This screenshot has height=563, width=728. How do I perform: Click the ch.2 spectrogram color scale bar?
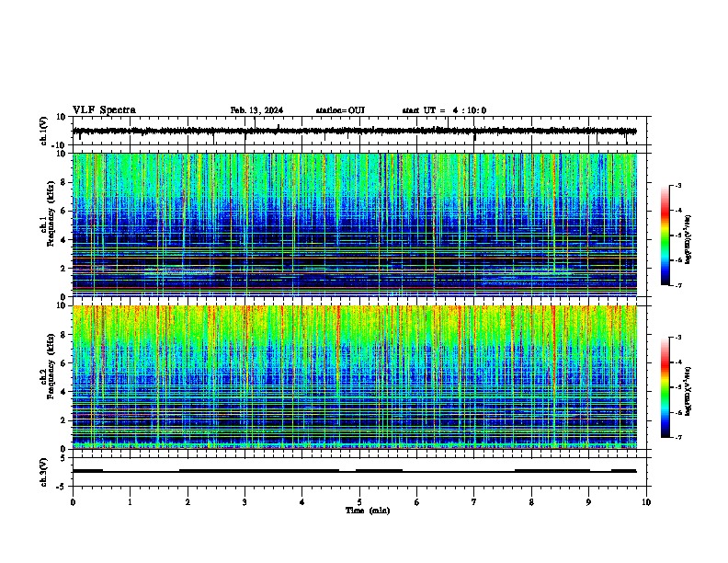pos(665,387)
